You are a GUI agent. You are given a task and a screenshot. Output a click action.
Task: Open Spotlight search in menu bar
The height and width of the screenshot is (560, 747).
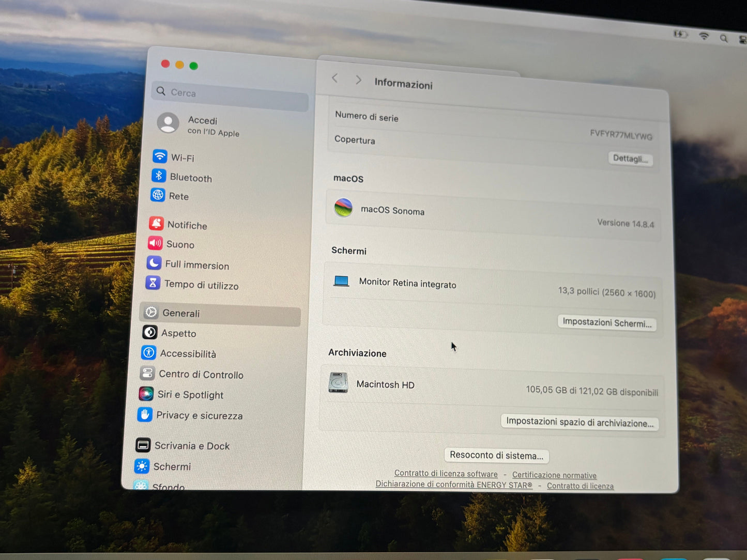coord(724,38)
